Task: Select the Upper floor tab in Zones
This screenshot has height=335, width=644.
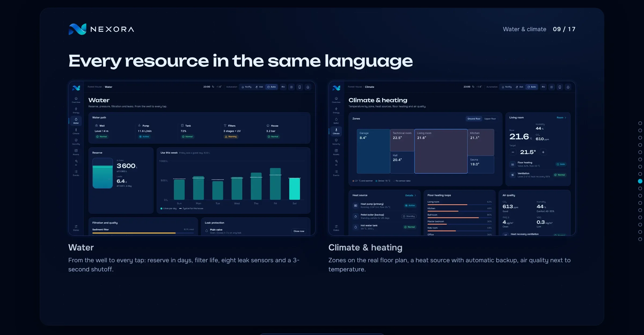Action: coord(490,119)
